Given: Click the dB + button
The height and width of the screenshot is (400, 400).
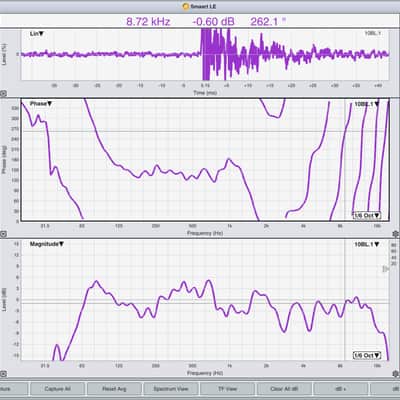Looking at the screenshot, I should click(x=341, y=389).
